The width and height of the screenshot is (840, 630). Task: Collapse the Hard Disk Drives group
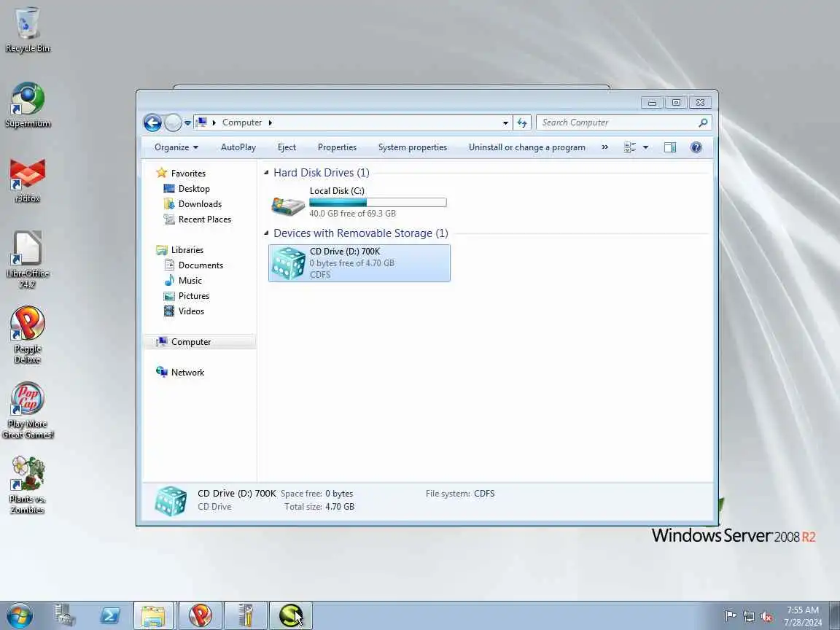click(x=266, y=173)
